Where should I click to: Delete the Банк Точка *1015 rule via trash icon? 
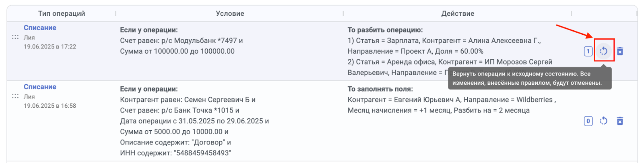coord(620,121)
